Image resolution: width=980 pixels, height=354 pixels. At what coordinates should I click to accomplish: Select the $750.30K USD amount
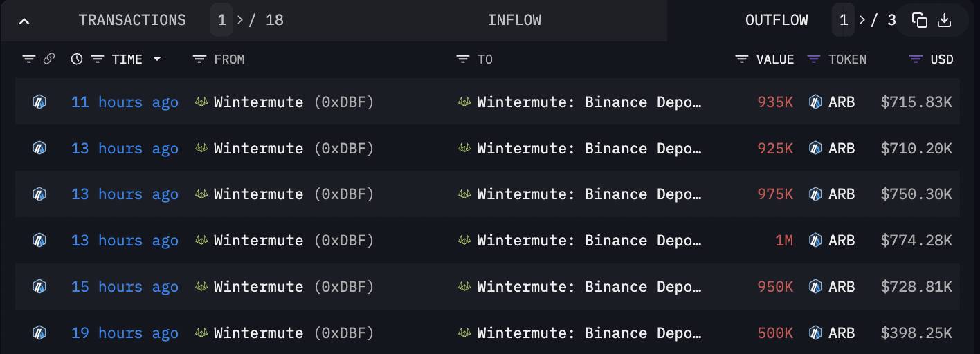pyautogui.click(x=916, y=195)
